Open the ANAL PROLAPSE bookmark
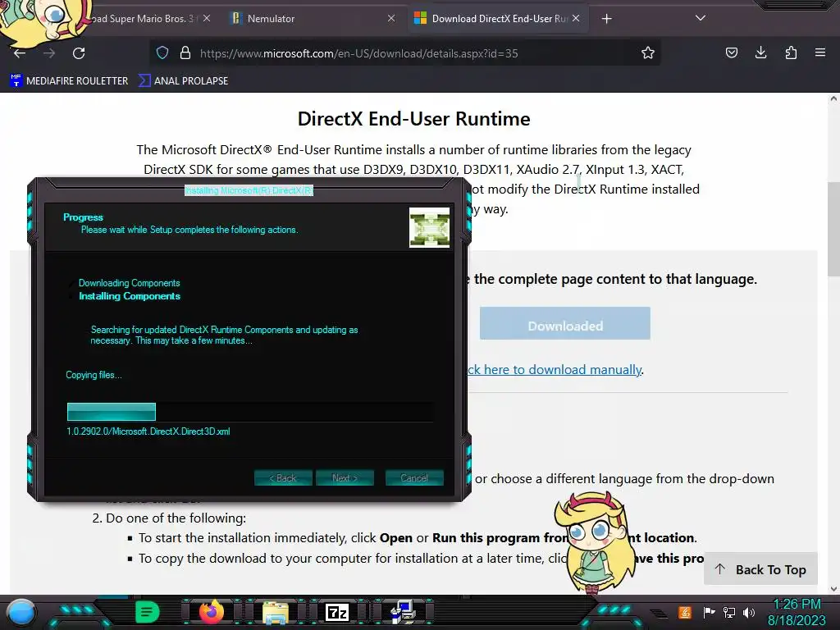 click(x=183, y=81)
